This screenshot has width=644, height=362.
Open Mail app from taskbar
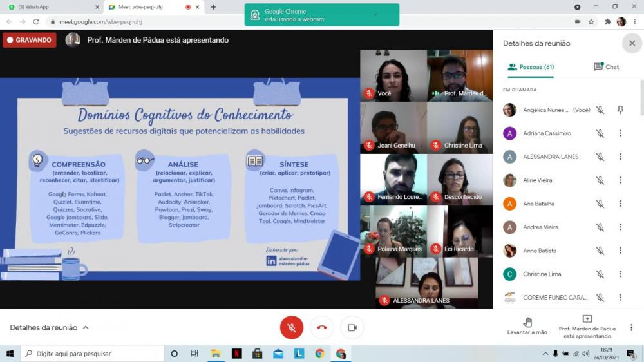pyautogui.click(x=278, y=354)
